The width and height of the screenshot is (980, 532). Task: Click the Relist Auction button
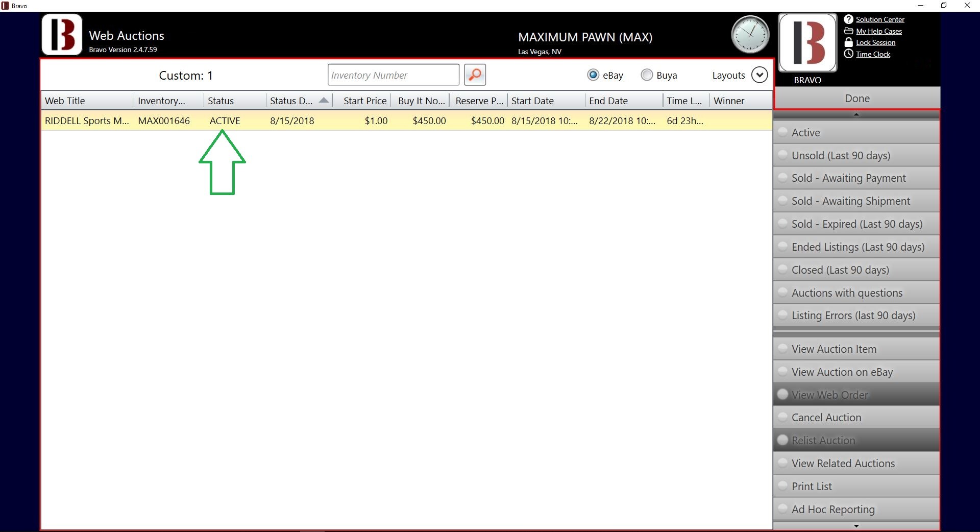(856, 441)
